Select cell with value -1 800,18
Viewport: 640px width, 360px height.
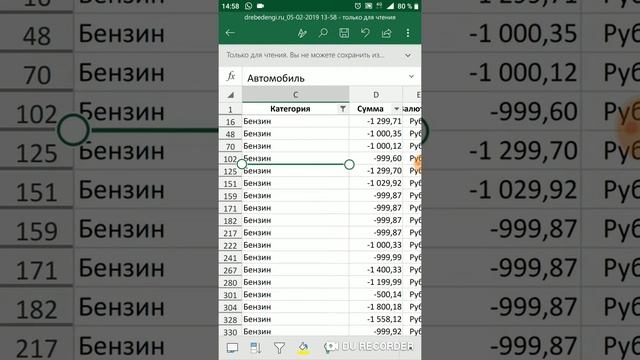pos(376,307)
